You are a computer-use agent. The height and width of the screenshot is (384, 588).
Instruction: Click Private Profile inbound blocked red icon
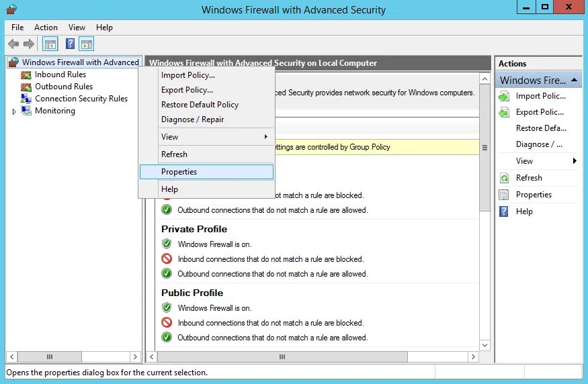[x=167, y=258]
